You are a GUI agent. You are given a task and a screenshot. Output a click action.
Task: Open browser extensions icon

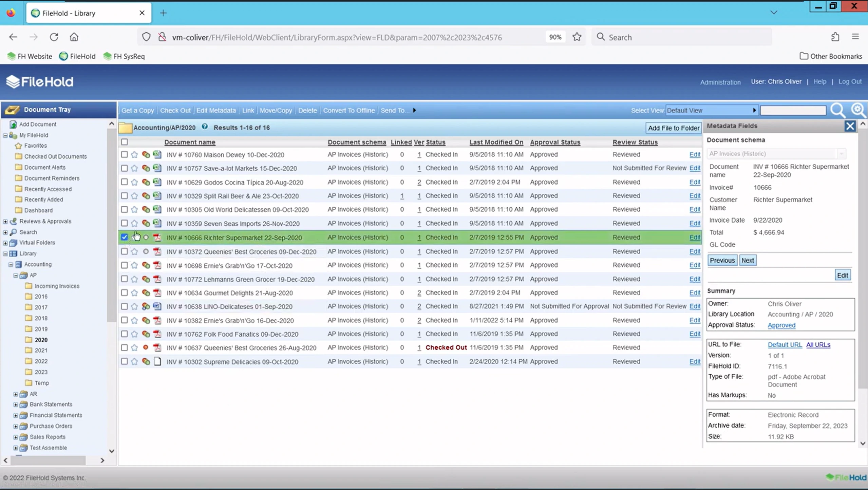(x=835, y=37)
